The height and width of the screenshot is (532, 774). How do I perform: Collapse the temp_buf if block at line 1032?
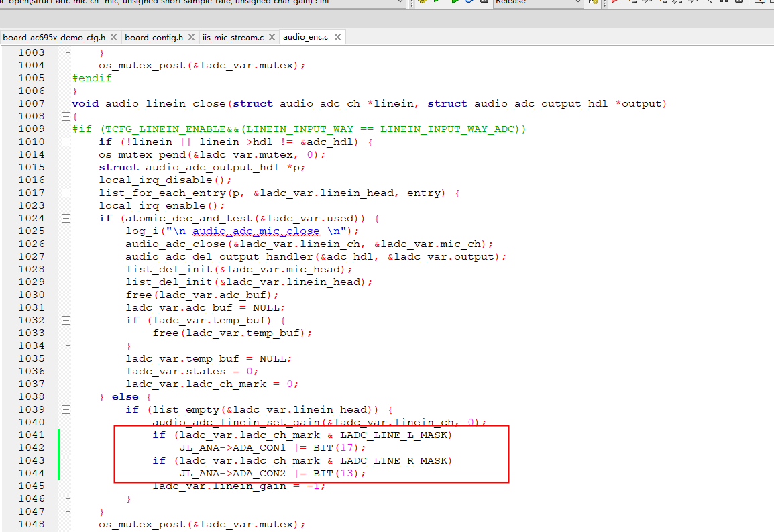[x=66, y=320]
